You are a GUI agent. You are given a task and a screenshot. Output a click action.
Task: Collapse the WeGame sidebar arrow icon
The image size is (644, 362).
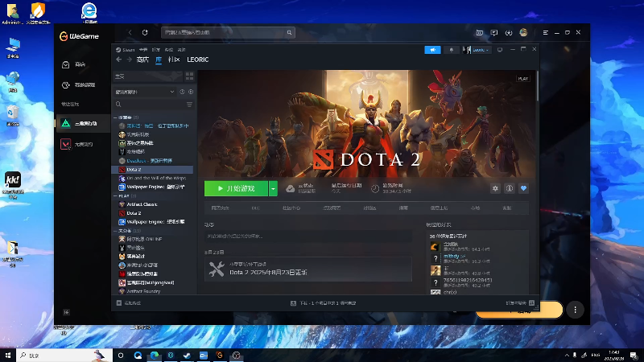(x=66, y=312)
